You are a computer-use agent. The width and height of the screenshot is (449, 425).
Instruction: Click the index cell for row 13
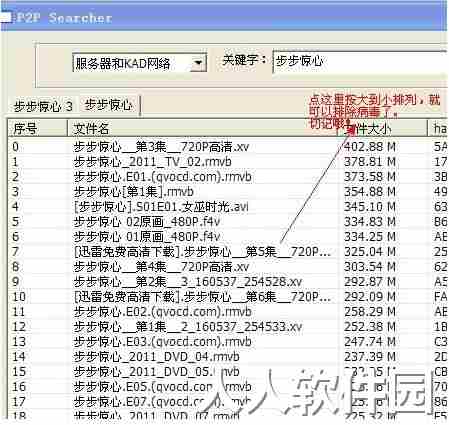[19, 342]
